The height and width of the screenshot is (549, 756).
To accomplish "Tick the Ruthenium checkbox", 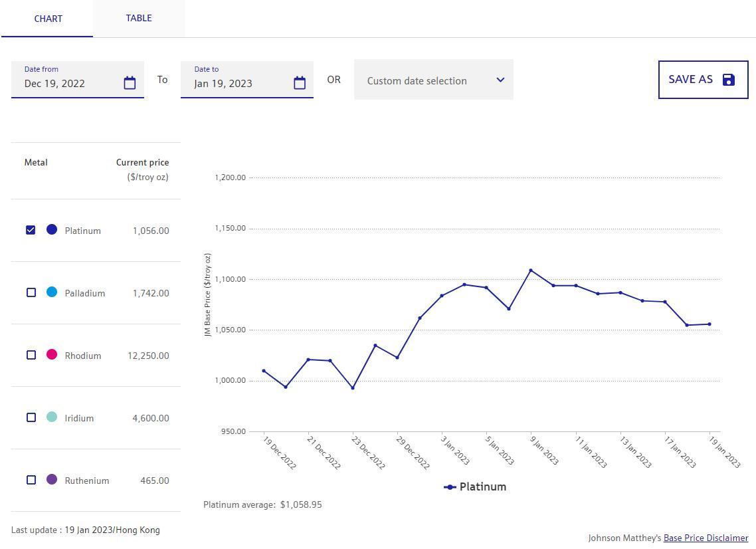I will (31, 480).
